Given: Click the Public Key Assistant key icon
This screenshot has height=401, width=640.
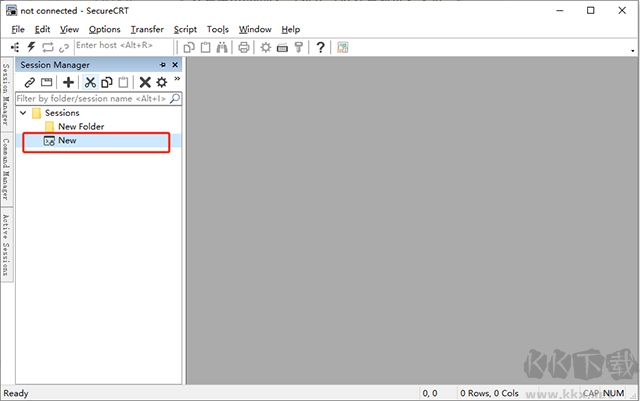Looking at the screenshot, I should pyautogui.click(x=299, y=47).
